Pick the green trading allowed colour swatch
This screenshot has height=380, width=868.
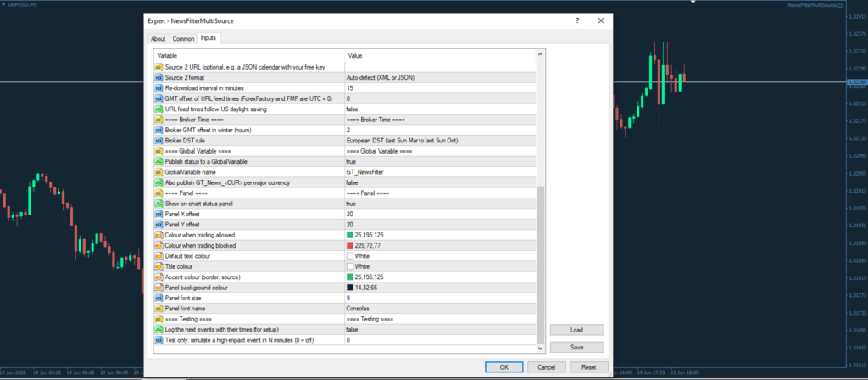click(x=350, y=236)
